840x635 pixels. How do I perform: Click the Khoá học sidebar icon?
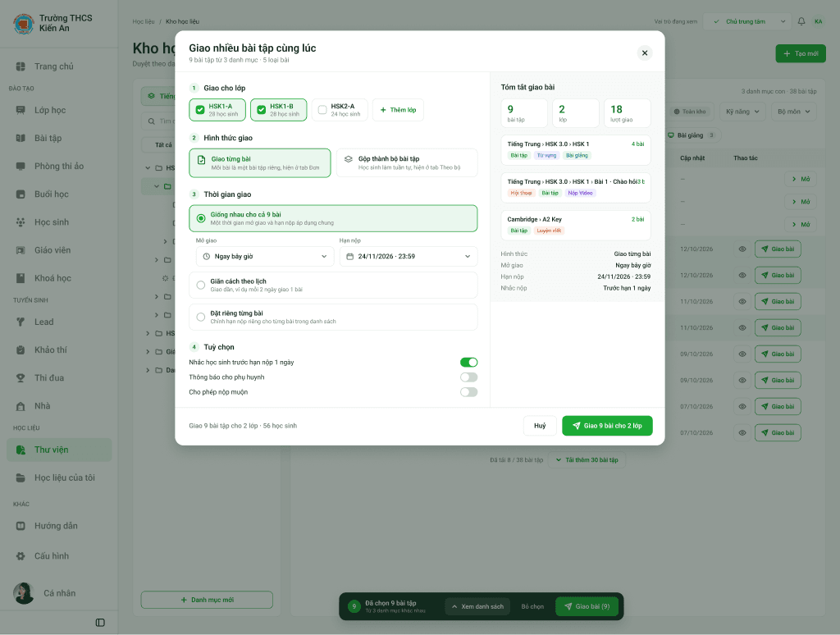point(21,278)
